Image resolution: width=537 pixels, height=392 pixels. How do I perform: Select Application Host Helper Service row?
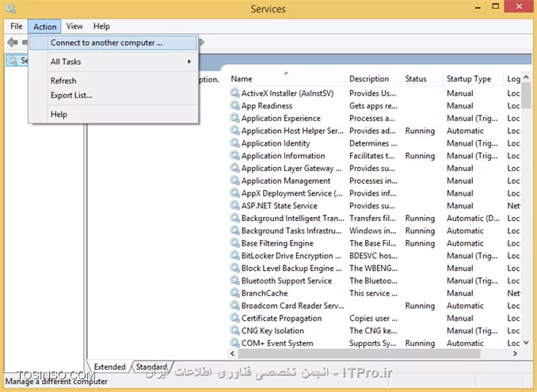click(x=375, y=131)
